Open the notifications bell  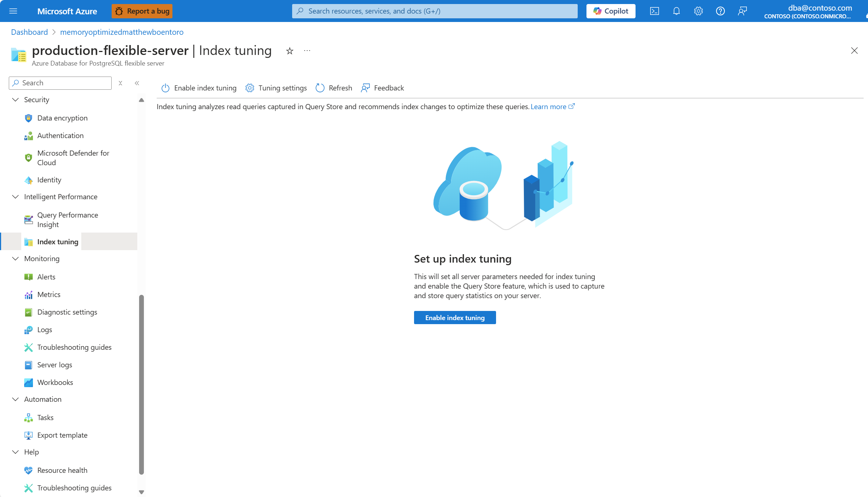pos(676,11)
